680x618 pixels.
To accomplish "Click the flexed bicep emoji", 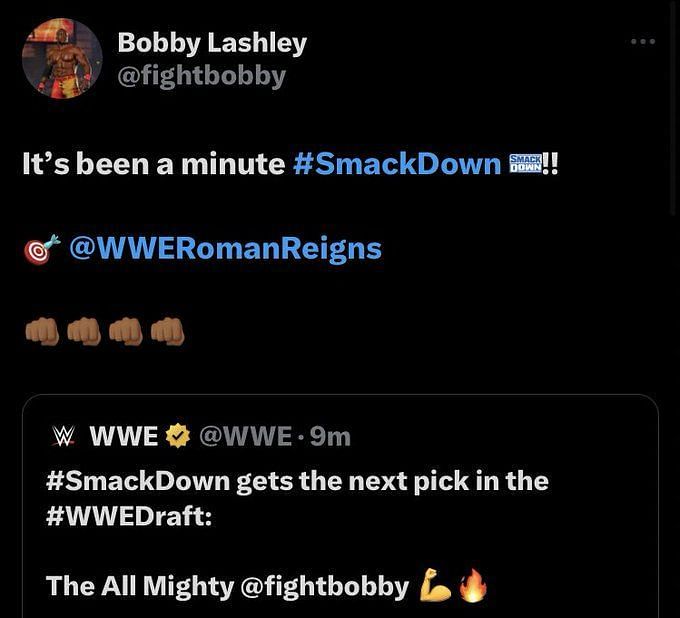I will [435, 585].
